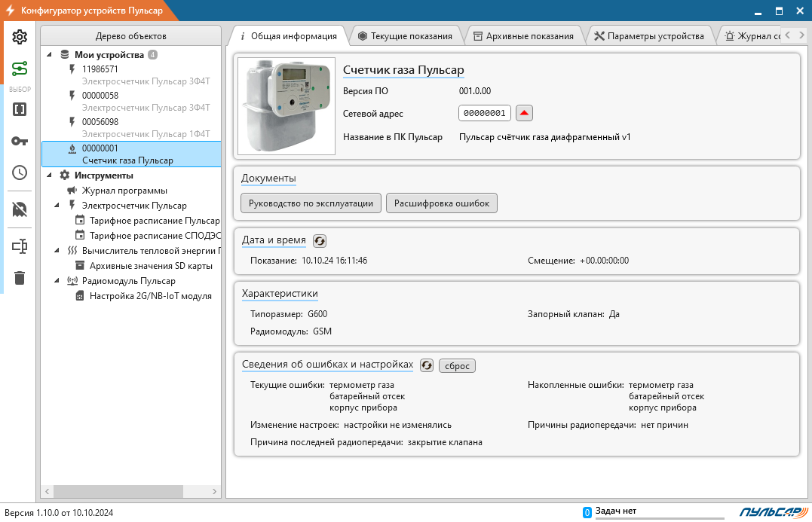The height and width of the screenshot is (522, 812).
Task: Open the Текущие показания tab
Action: (405, 35)
